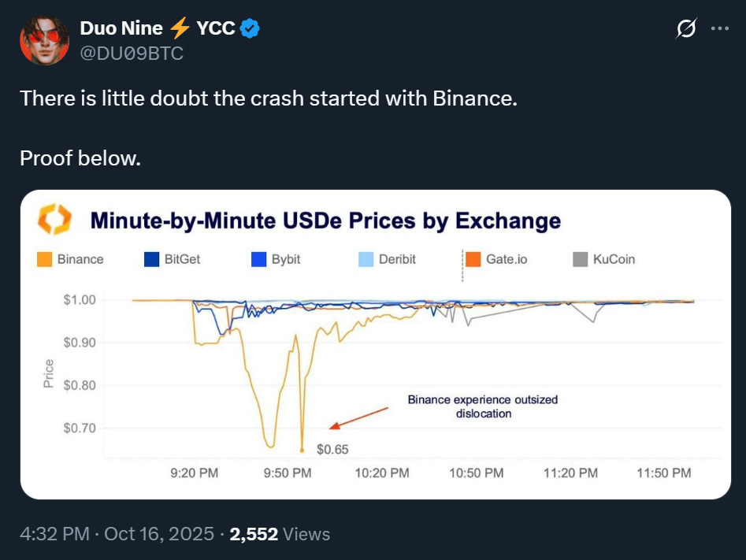Click the $0.65 low point label
This screenshot has height=560, width=746.
[332, 450]
